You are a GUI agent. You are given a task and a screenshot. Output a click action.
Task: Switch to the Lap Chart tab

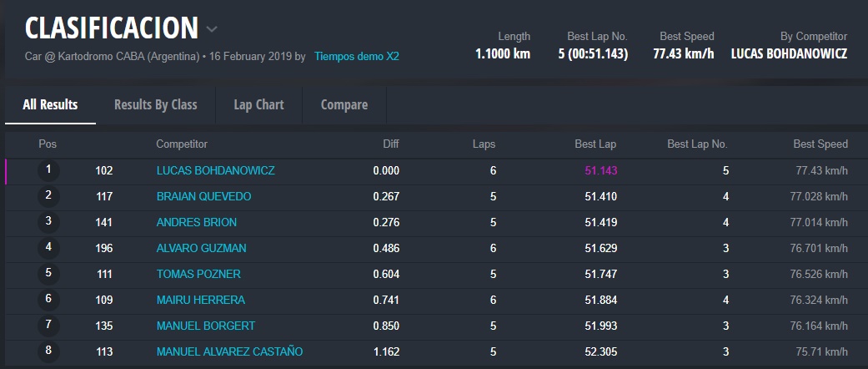tap(258, 104)
